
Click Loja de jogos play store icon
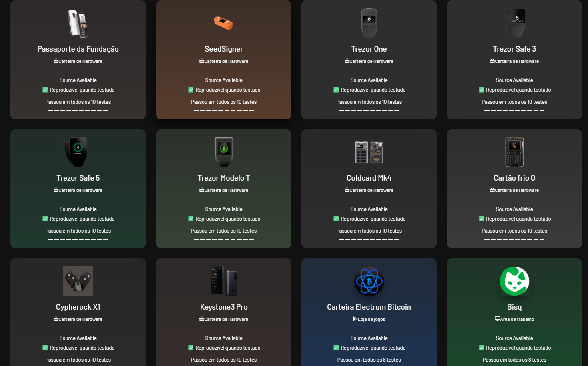pos(355,319)
